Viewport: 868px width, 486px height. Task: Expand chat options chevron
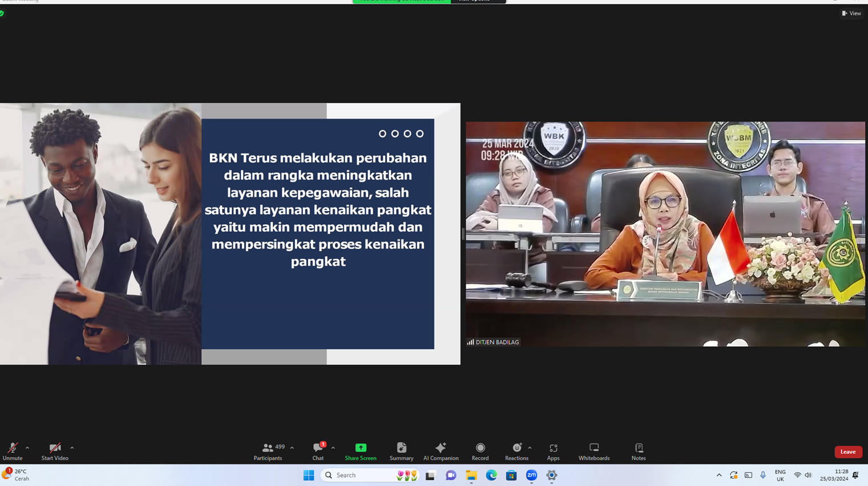[x=333, y=448]
